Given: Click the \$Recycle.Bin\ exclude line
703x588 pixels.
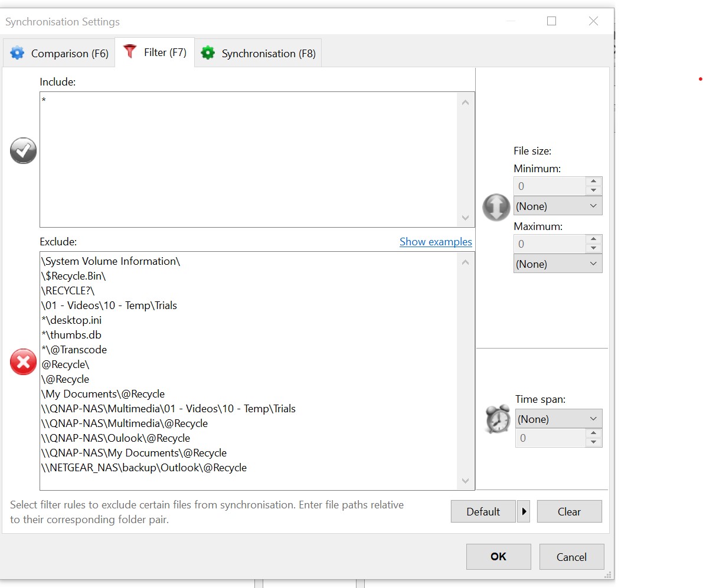Looking at the screenshot, I should 74,276.
